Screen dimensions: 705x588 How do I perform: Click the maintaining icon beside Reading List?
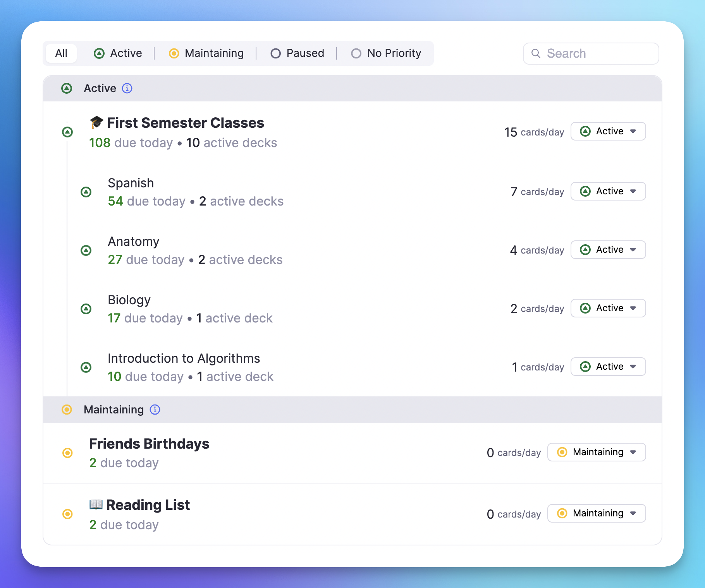pyautogui.click(x=67, y=514)
